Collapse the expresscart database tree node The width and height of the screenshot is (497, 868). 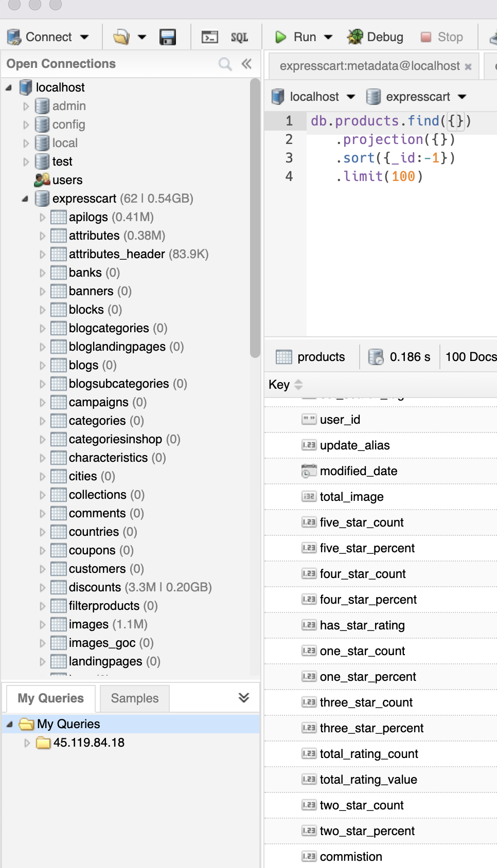pos(25,199)
